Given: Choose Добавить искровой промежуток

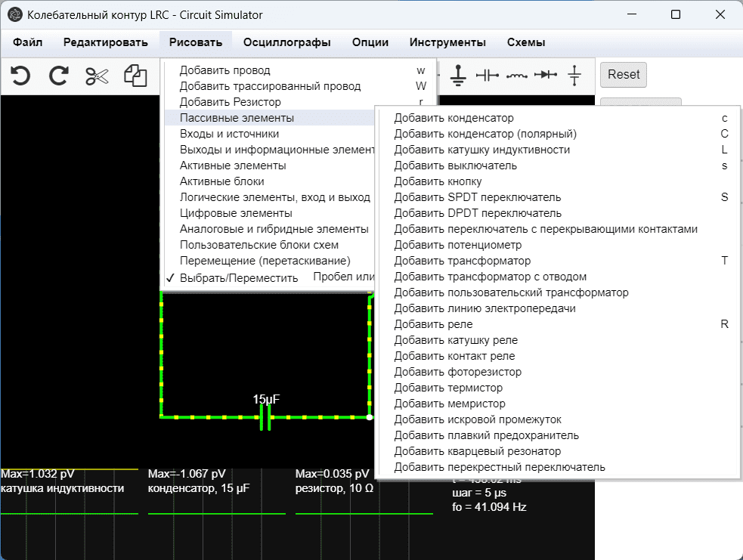Looking at the screenshot, I should click(x=559, y=419).
